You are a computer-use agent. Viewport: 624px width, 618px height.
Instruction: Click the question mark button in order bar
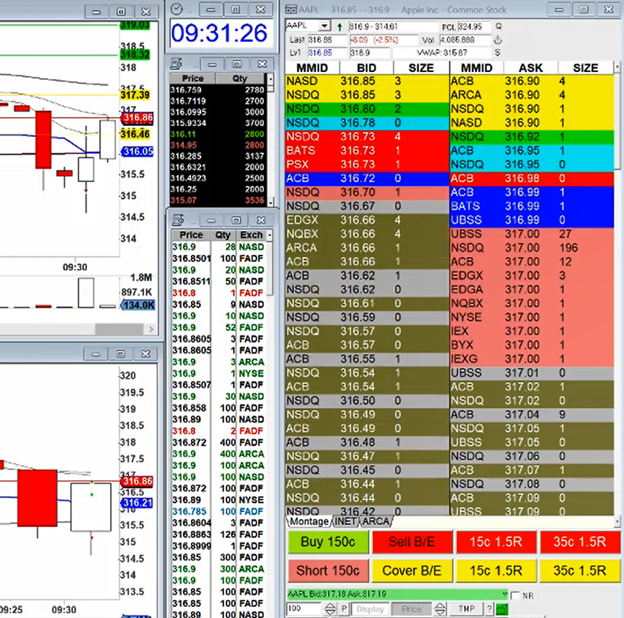487,608
